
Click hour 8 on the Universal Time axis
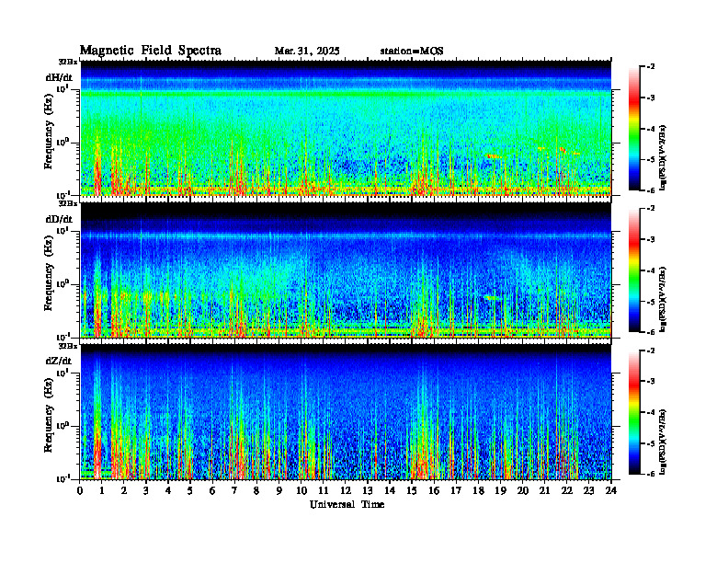[256, 490]
